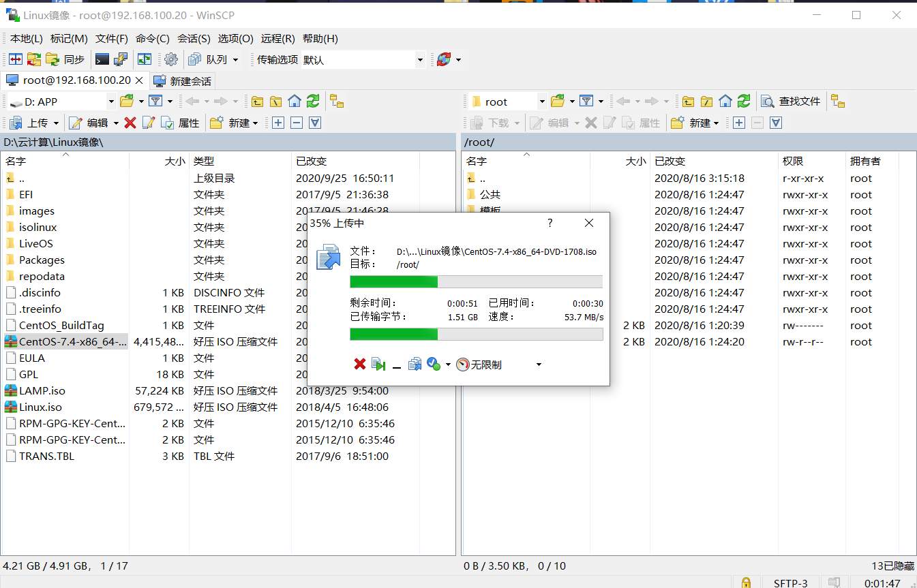The height and width of the screenshot is (588, 917).
Task: Open the 本地(L) menu
Action: 26,39
